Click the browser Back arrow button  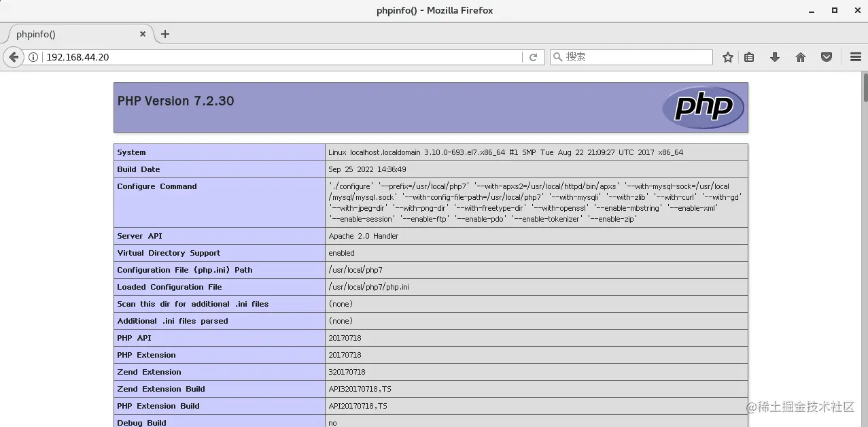(14, 57)
